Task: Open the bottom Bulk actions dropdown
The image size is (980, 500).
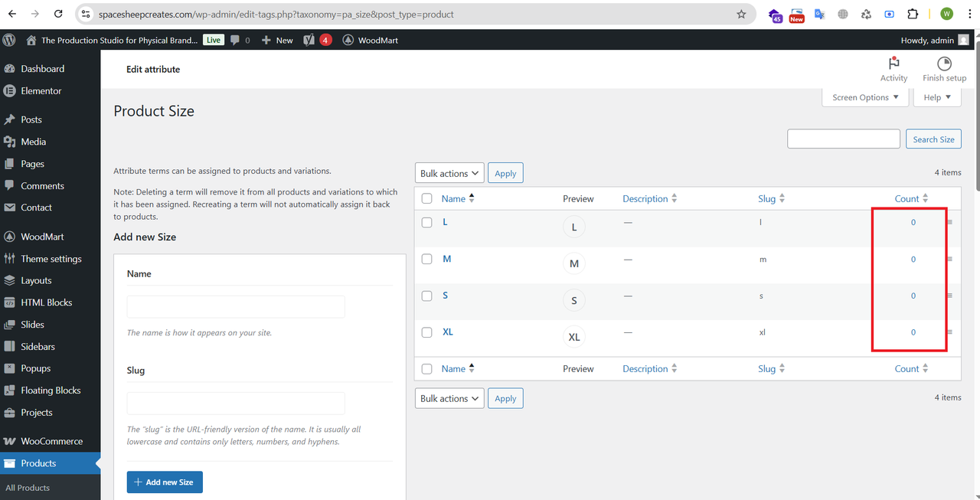Action: click(449, 398)
